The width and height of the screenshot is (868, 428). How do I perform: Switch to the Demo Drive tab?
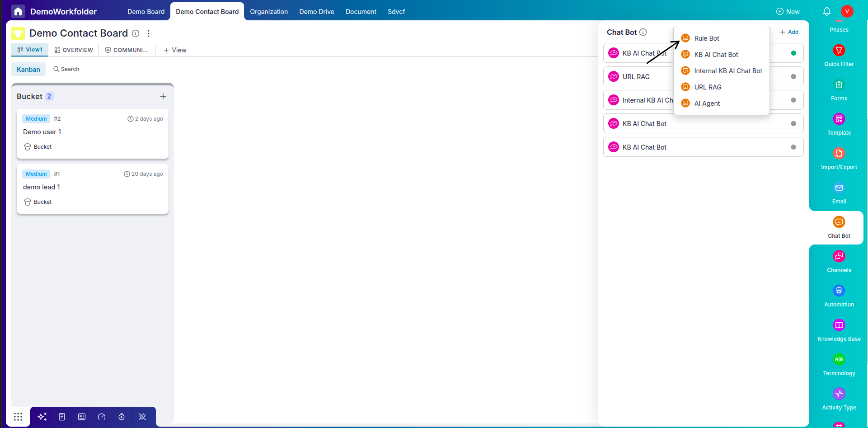(x=317, y=12)
